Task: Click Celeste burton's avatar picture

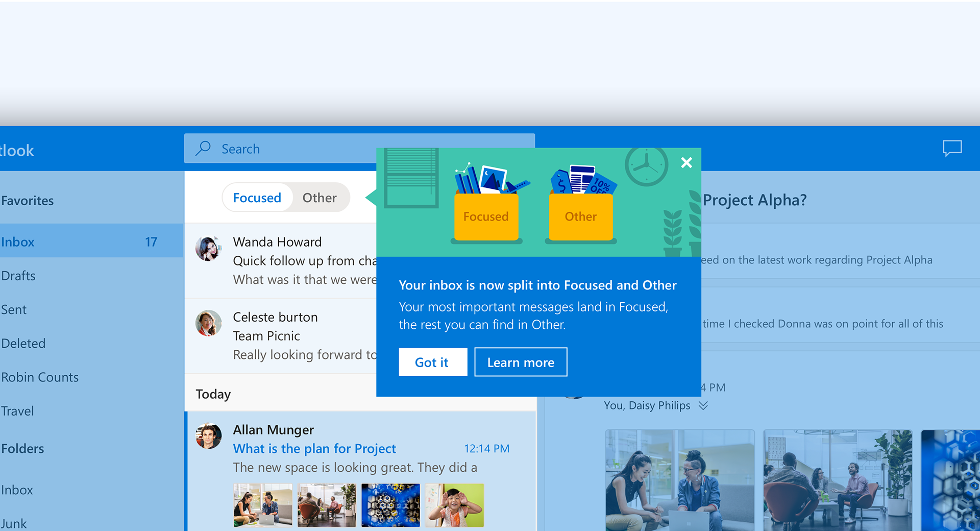Action: click(x=208, y=323)
